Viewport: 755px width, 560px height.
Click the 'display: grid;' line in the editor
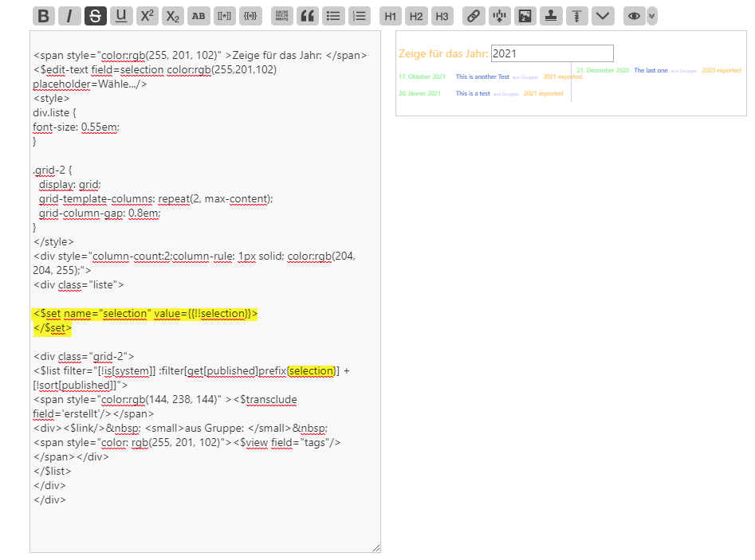(70, 184)
